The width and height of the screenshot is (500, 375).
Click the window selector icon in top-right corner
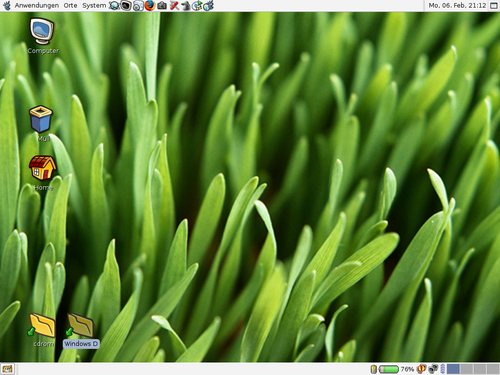(494, 6)
